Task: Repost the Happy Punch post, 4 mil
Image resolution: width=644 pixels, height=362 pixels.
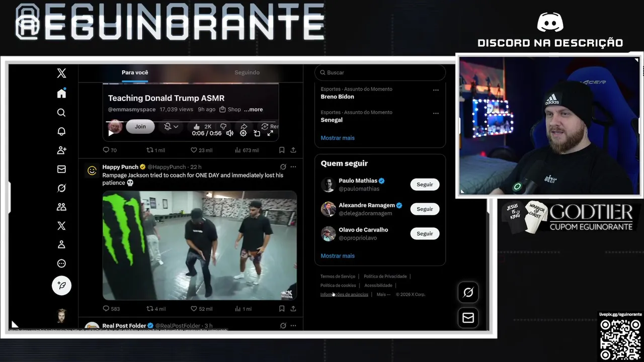Action: (156, 309)
